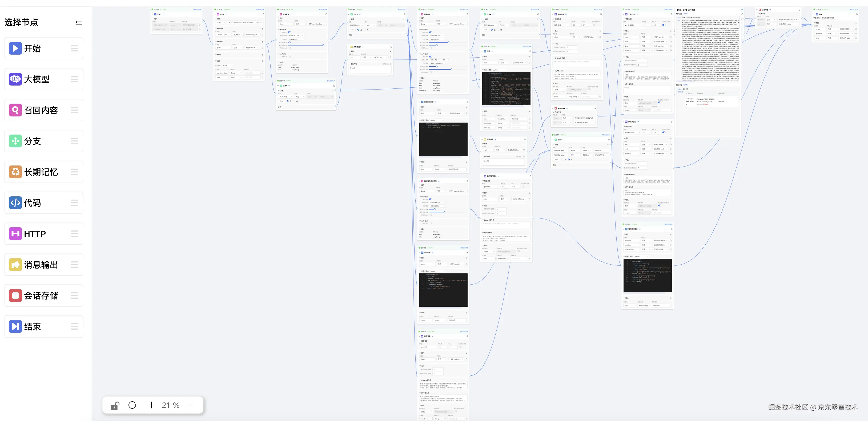Click the 开始 node icon in sidebar
Image resolution: width=868 pixels, height=421 pixels.
point(15,48)
